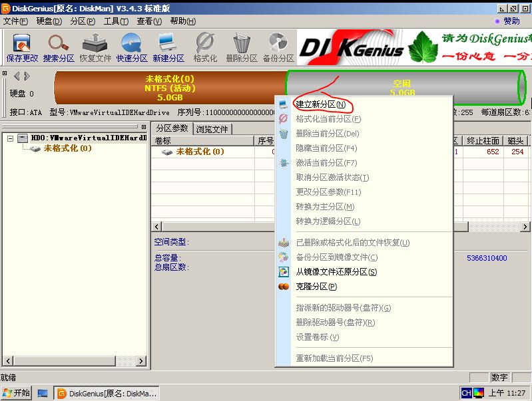The image size is (532, 401).
Task: Click left scroll arrow of tree panel scrollbar
Action: [x=9, y=361]
